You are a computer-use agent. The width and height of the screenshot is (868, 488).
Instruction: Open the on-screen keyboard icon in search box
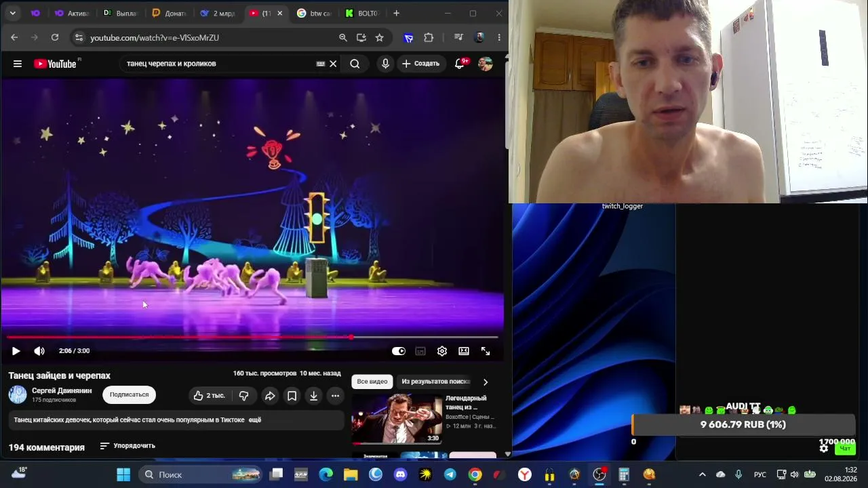point(321,64)
